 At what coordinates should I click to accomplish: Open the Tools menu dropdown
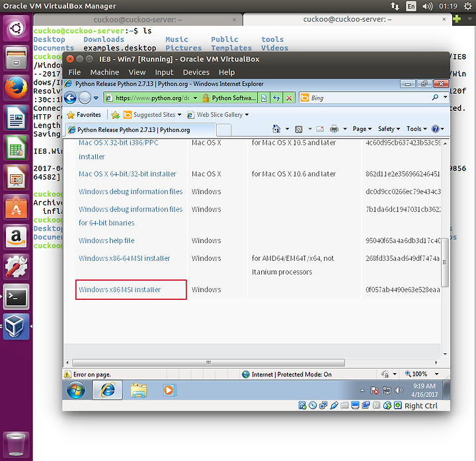(416, 129)
